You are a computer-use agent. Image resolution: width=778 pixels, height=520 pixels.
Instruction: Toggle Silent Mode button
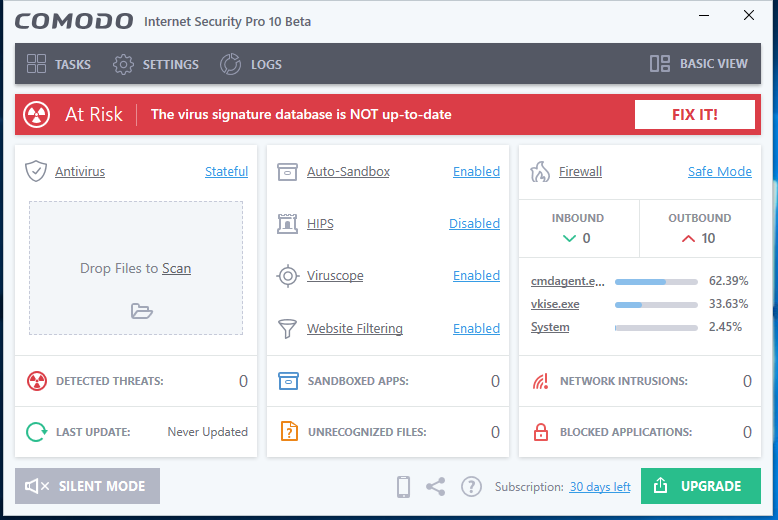point(87,486)
